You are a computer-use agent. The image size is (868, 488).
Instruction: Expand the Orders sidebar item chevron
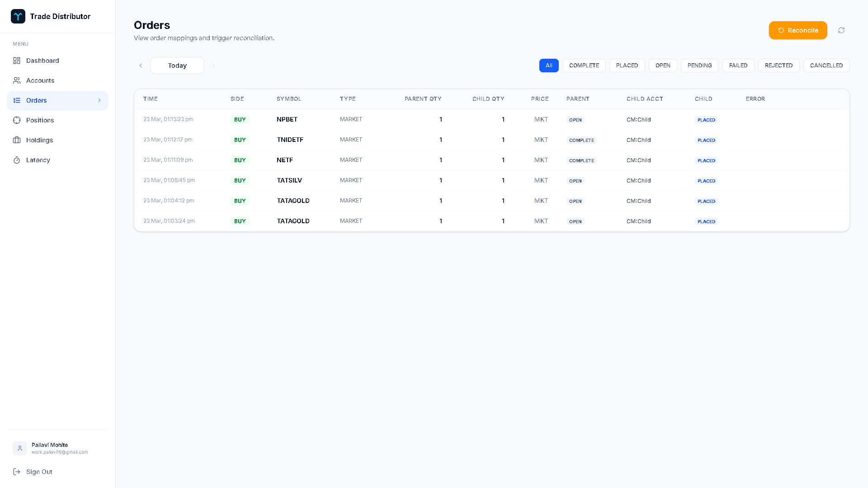click(99, 100)
